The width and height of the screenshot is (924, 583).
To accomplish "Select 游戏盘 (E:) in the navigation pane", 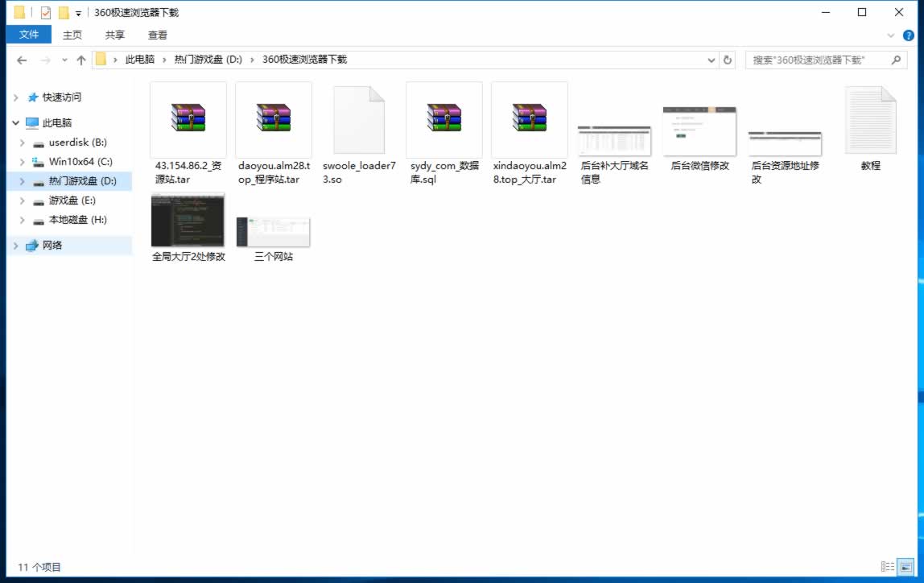I will pos(72,201).
